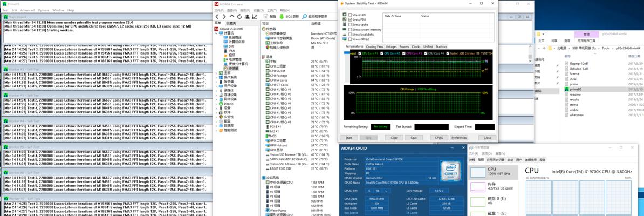Click the Clear button in Stability Test
This screenshot has height=216, width=644.
(393, 138)
